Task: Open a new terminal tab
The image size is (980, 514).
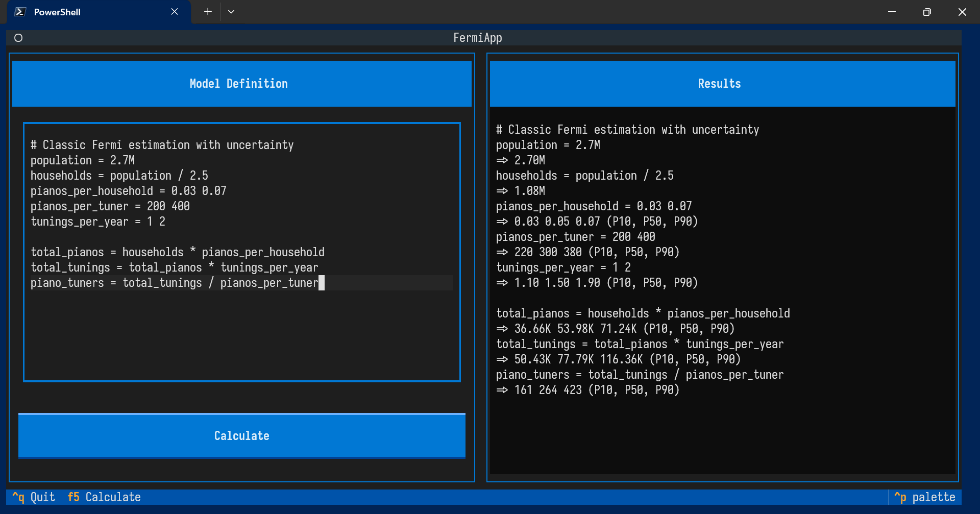Action: (x=208, y=12)
